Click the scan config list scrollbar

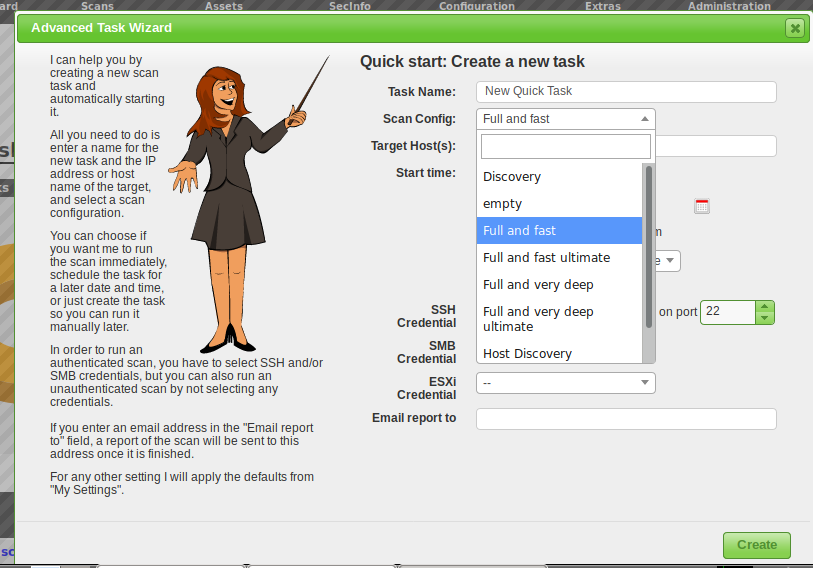pos(649,245)
